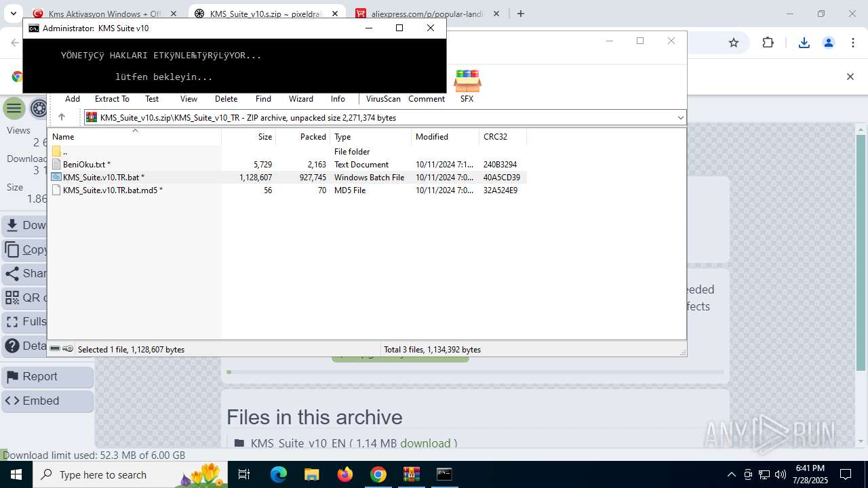Click the key icon in WinRAR status bar

point(68,349)
